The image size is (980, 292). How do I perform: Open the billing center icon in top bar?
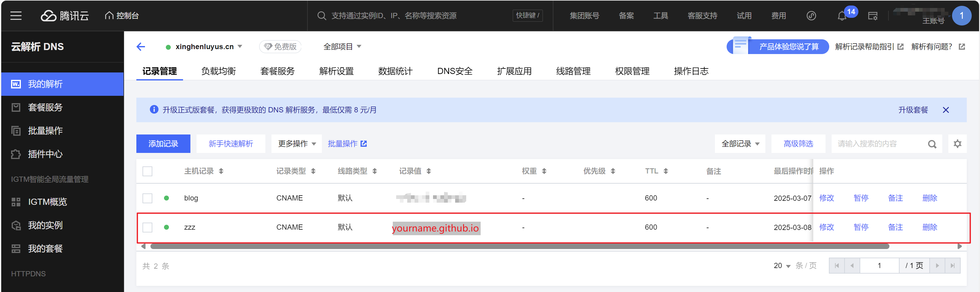(872, 16)
